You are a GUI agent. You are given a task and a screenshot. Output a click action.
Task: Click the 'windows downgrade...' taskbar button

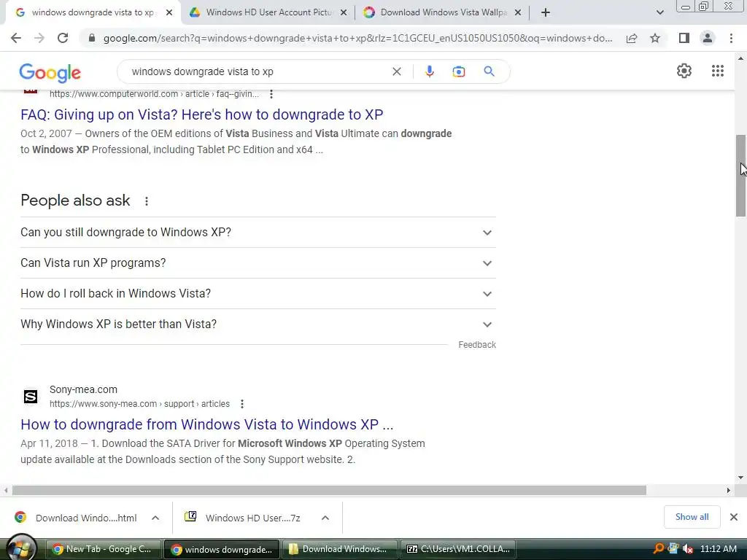pos(222,549)
